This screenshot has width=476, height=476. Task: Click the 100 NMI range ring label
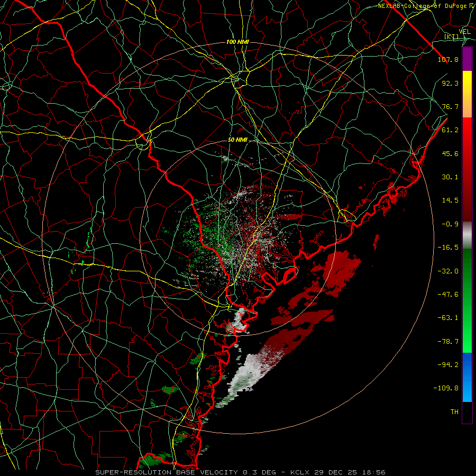coord(237,42)
